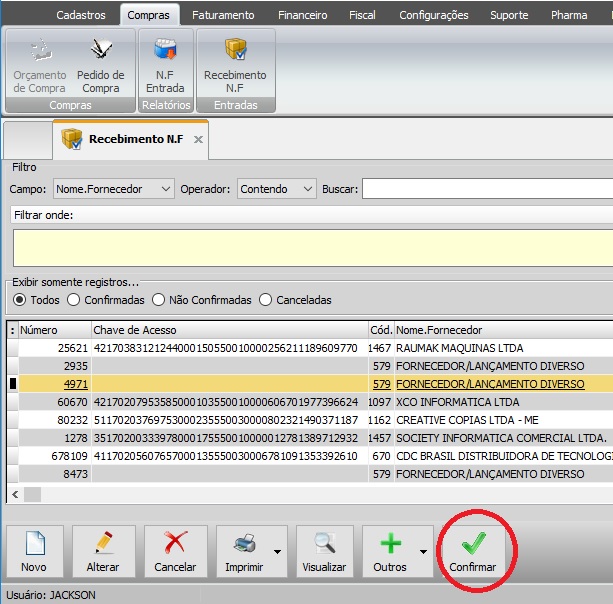The width and height of the screenshot is (613, 604).
Task: Close the Recebimento N.F tab
Action: pyautogui.click(x=198, y=140)
